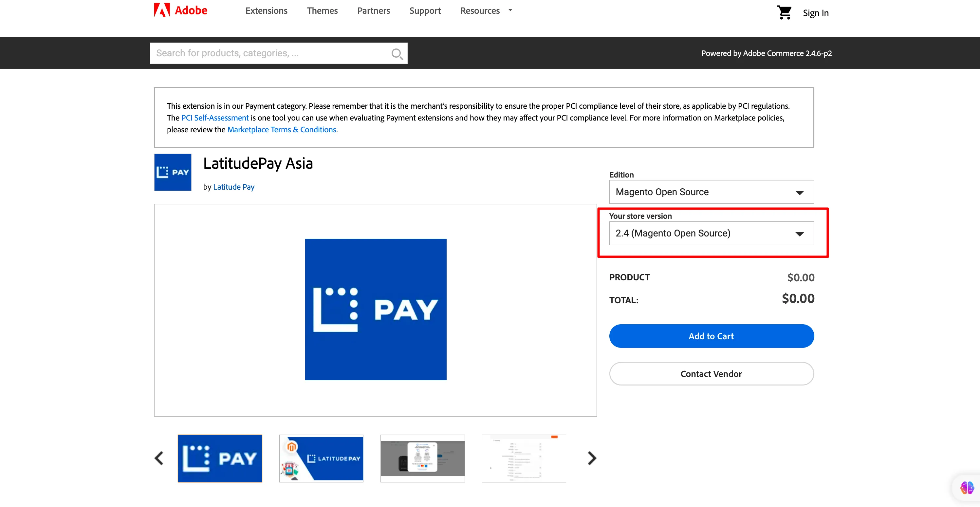Visit the Latitude Pay vendor link
Viewport: 980px width, 507px height.
click(x=233, y=187)
